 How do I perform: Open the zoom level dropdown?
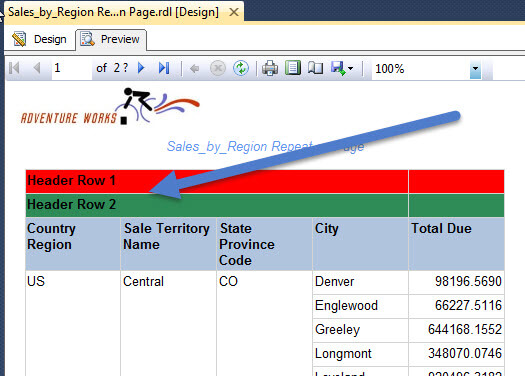tap(475, 69)
